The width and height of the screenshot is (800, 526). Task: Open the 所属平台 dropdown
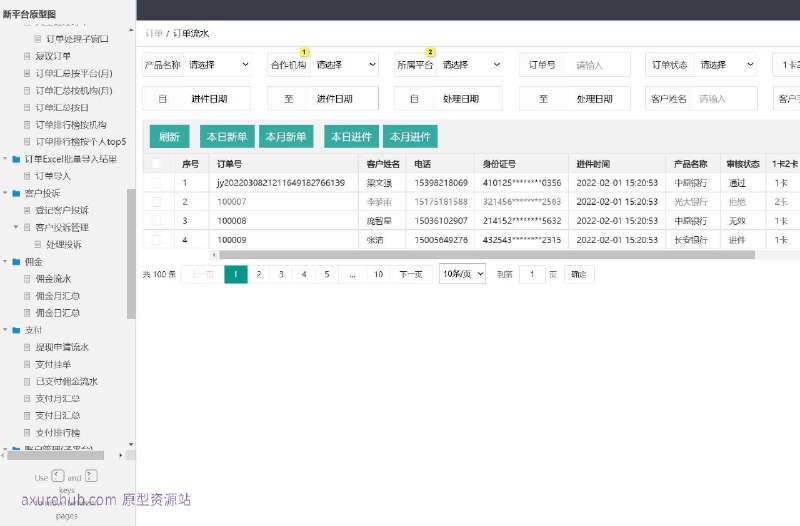[469, 65]
